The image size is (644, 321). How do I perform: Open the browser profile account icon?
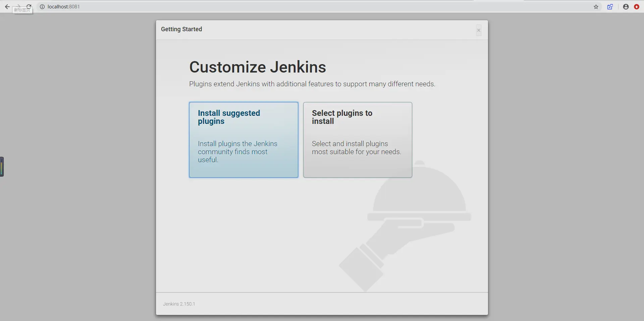(x=626, y=7)
